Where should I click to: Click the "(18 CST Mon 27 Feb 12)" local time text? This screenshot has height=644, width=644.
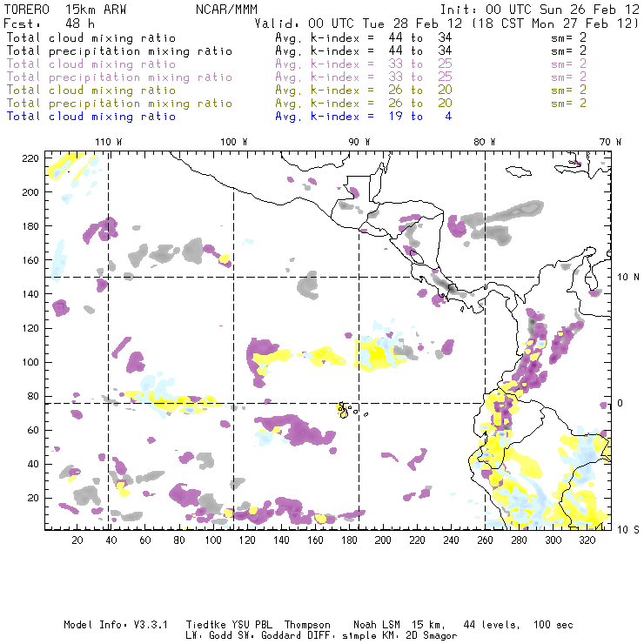[555, 23]
